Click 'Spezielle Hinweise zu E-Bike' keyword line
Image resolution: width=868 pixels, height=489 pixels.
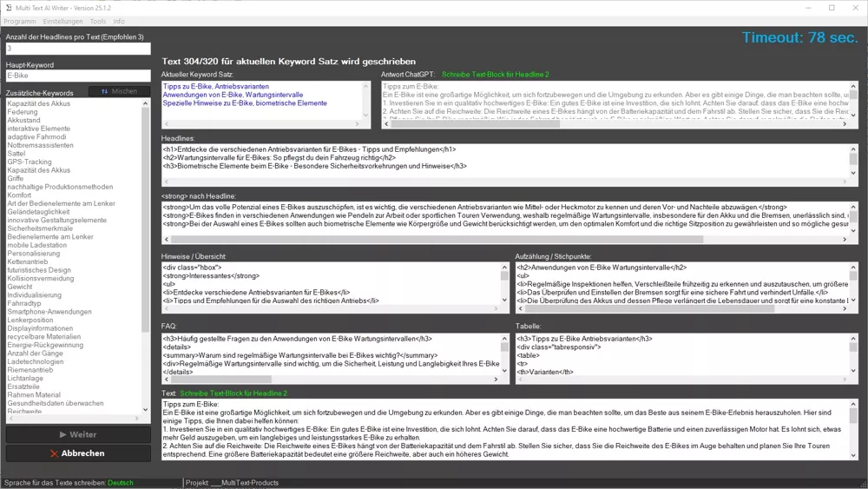click(x=245, y=103)
